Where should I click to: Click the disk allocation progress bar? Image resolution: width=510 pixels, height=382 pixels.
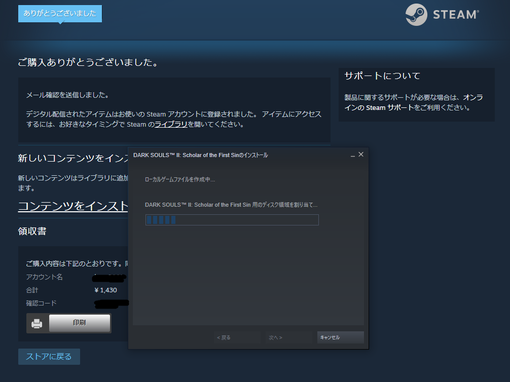[x=232, y=220]
